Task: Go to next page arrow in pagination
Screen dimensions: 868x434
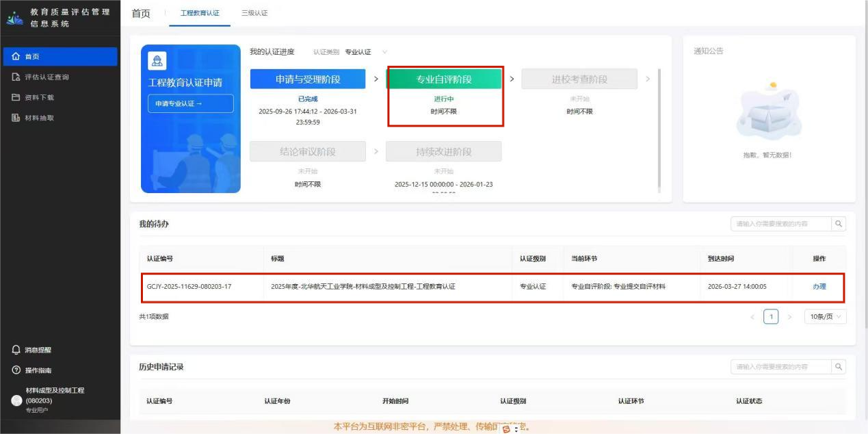Action: (x=789, y=317)
